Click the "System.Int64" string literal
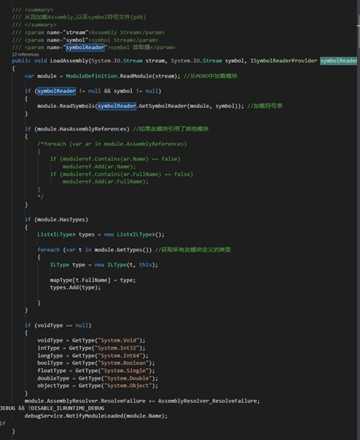This screenshot has height=440, width=360. [x=120, y=356]
